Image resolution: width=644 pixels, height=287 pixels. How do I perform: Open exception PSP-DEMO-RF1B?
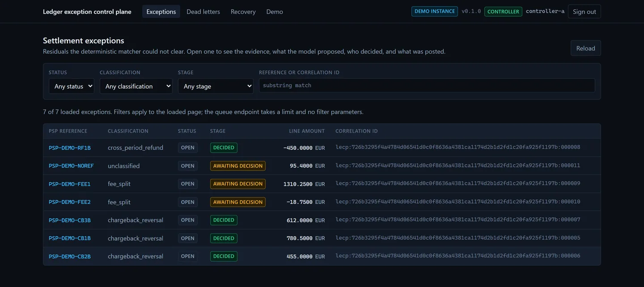click(70, 148)
